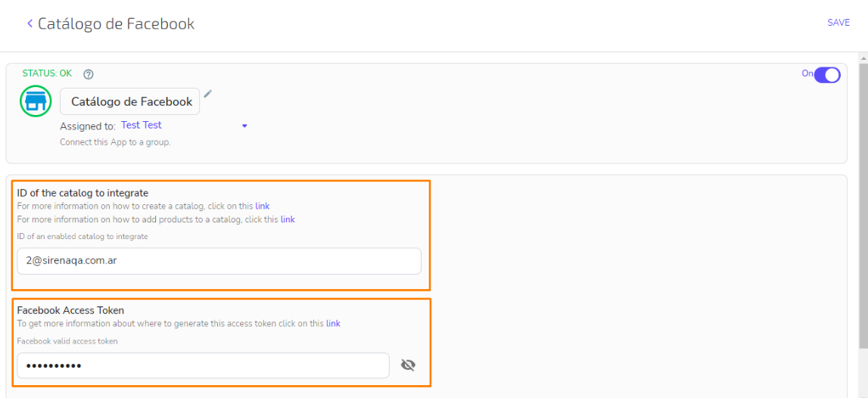Viewport: 868px width, 398px height.
Task: Reveal the access token with the eye icon
Action: [x=408, y=365]
